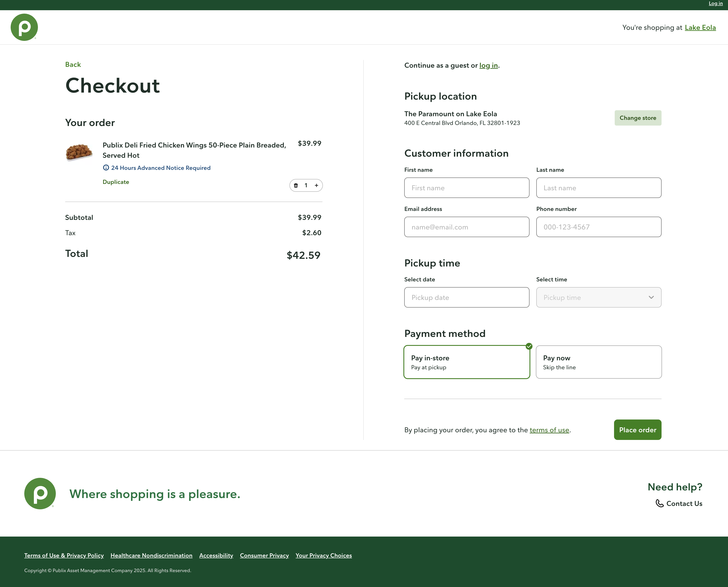Image resolution: width=728 pixels, height=587 pixels.
Task: Open the Pickup time dropdown
Action: pyautogui.click(x=599, y=297)
